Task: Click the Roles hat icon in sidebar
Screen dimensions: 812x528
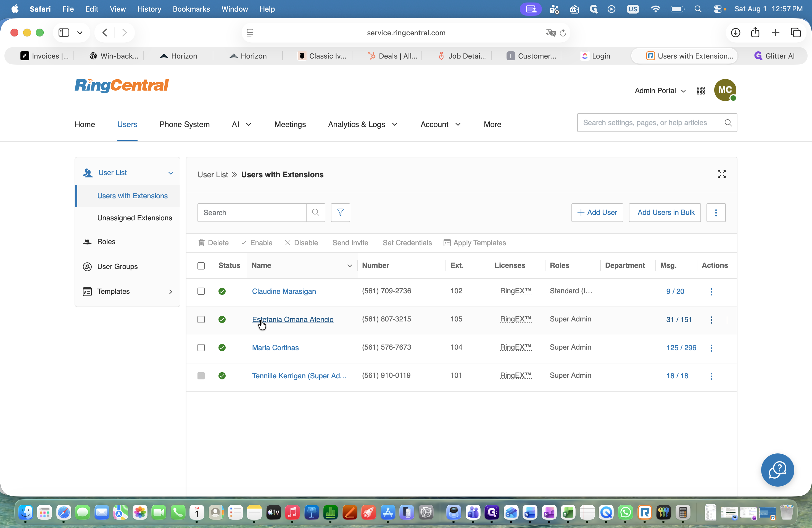Action: pos(87,242)
